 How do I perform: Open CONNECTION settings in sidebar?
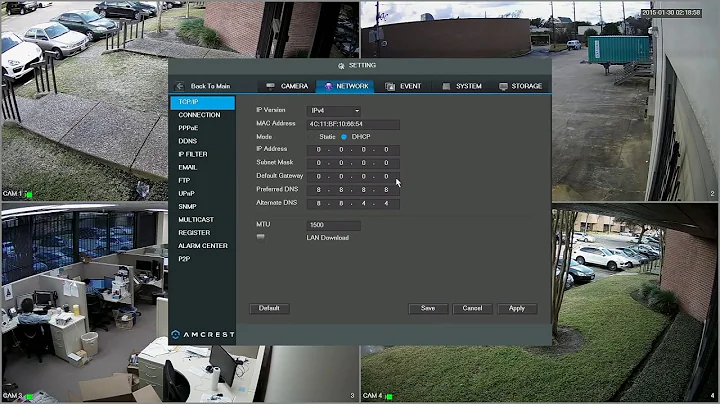click(199, 115)
